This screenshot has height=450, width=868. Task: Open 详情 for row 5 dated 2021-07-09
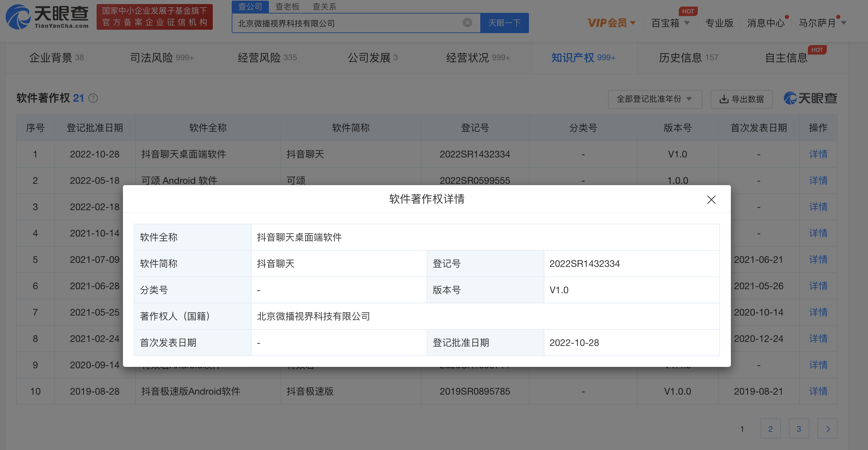[818, 260]
